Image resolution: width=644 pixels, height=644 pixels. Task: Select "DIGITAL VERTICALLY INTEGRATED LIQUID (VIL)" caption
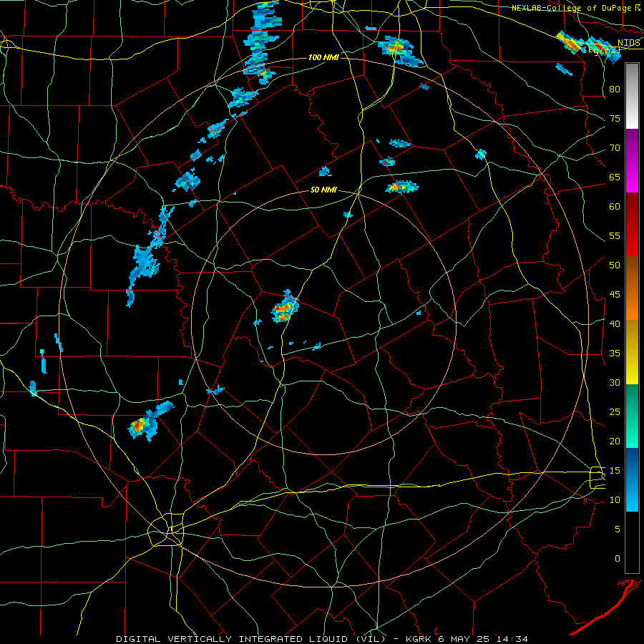(x=250, y=639)
